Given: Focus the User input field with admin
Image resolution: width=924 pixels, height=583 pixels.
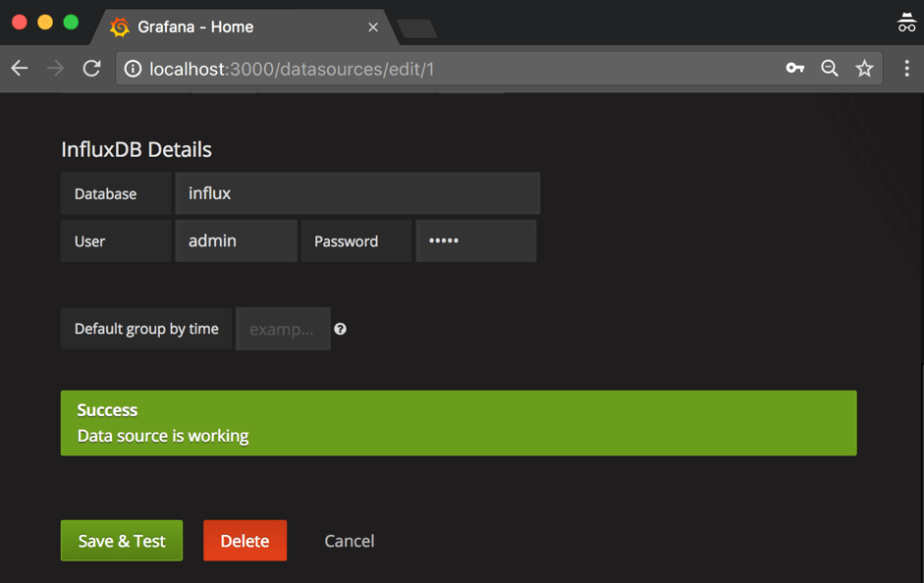Looking at the screenshot, I should (x=237, y=240).
